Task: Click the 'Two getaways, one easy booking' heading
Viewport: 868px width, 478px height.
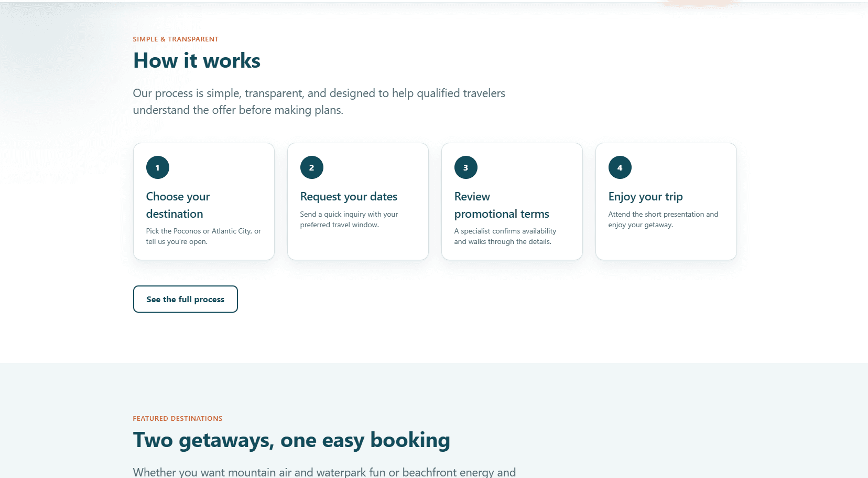Action: tap(291, 440)
